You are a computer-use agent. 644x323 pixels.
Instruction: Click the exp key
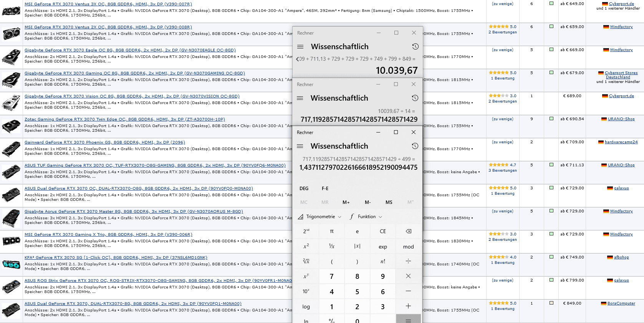(383, 246)
